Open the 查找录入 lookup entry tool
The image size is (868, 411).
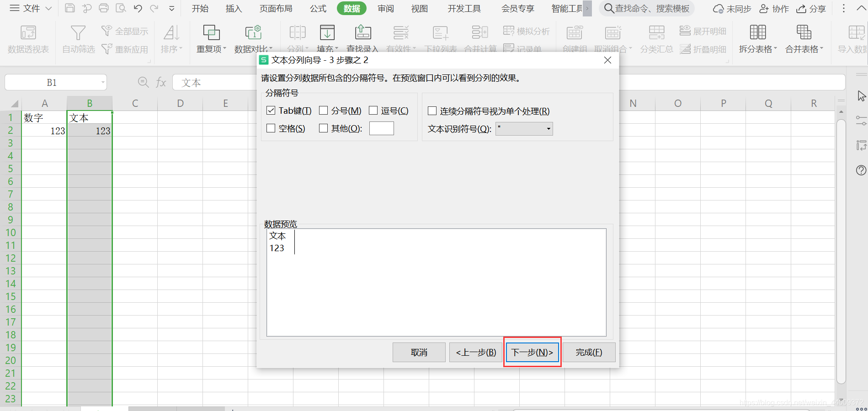click(x=362, y=39)
